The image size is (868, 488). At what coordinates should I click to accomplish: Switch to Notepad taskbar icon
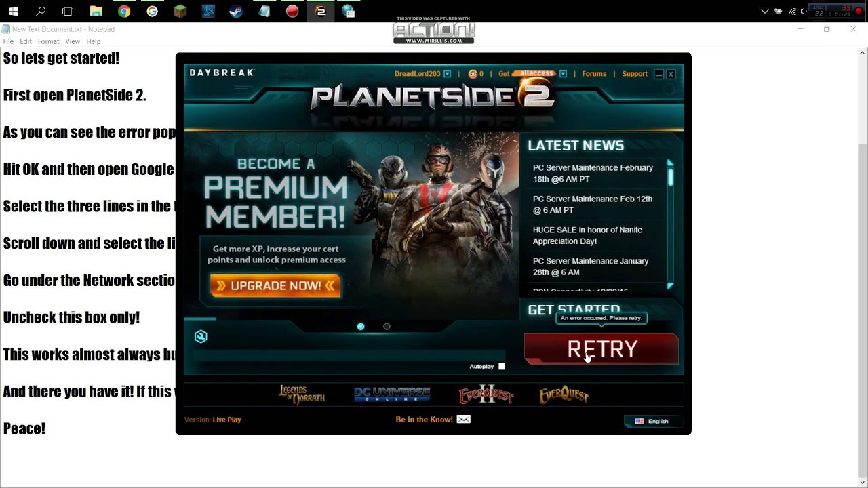[x=264, y=11]
